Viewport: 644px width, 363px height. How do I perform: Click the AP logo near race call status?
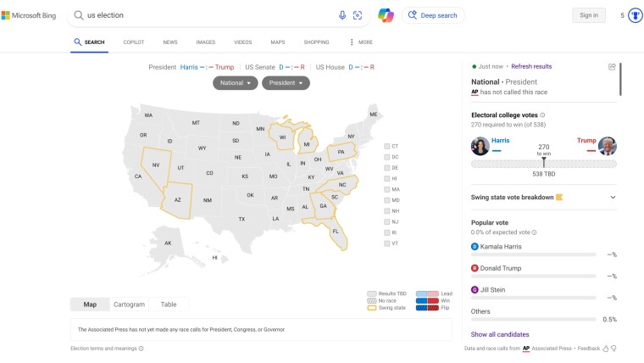[x=475, y=92]
